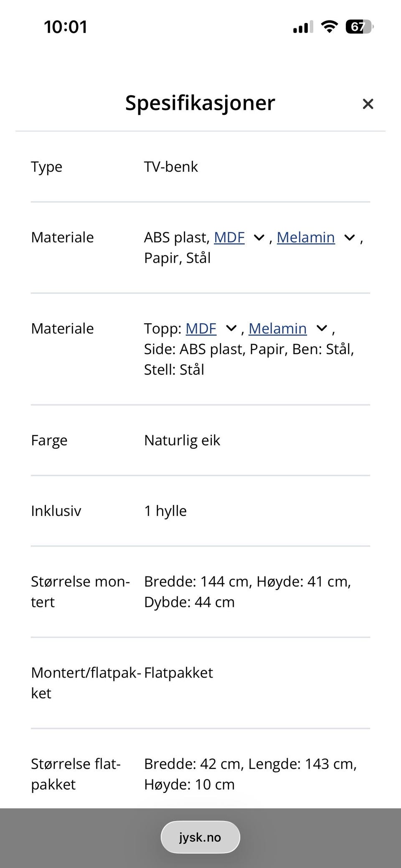Tap the battery level icon
Screen dimensions: 401x868
(x=359, y=27)
